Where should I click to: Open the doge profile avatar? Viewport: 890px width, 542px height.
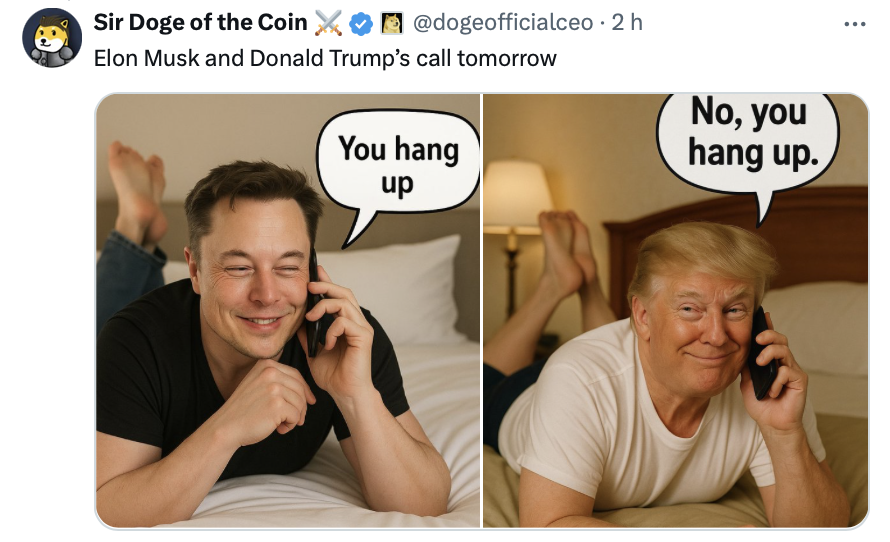(52, 38)
